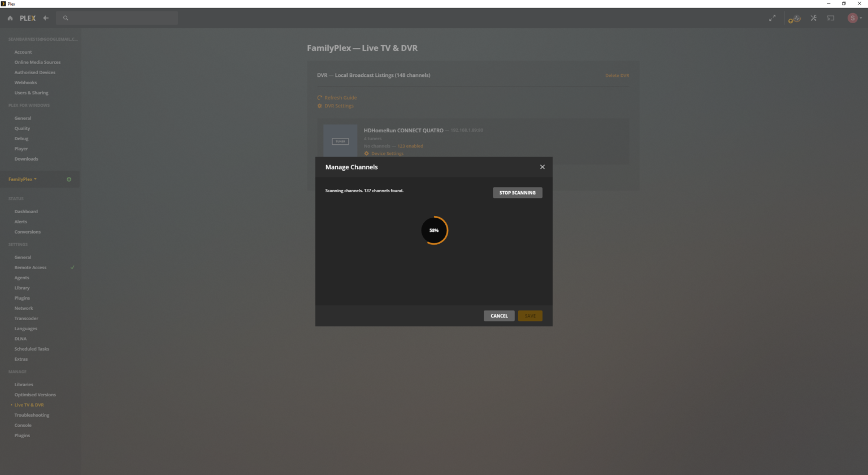Viewport: 868px width, 475px height.
Task: Toggle fullscreen with the expand arrows icon
Action: coord(772,18)
